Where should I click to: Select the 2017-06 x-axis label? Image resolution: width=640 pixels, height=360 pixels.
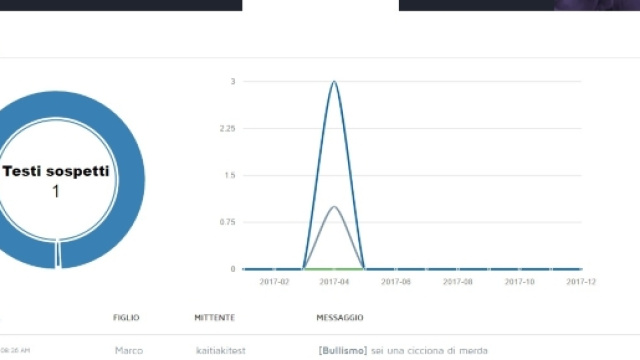coord(396,282)
